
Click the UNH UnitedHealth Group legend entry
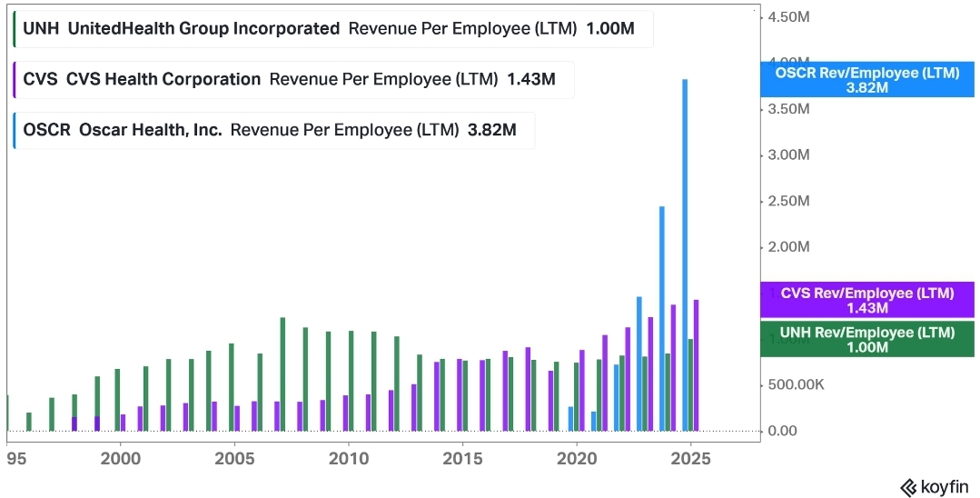coord(333,29)
